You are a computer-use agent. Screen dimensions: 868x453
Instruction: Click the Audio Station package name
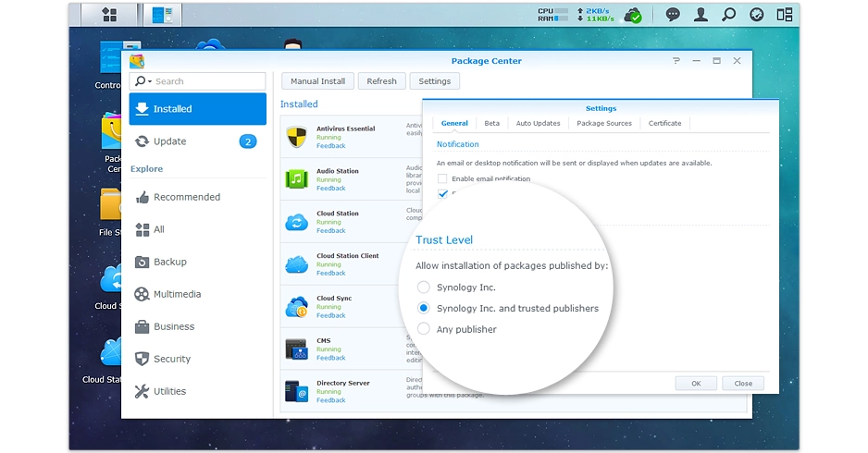[x=338, y=171]
